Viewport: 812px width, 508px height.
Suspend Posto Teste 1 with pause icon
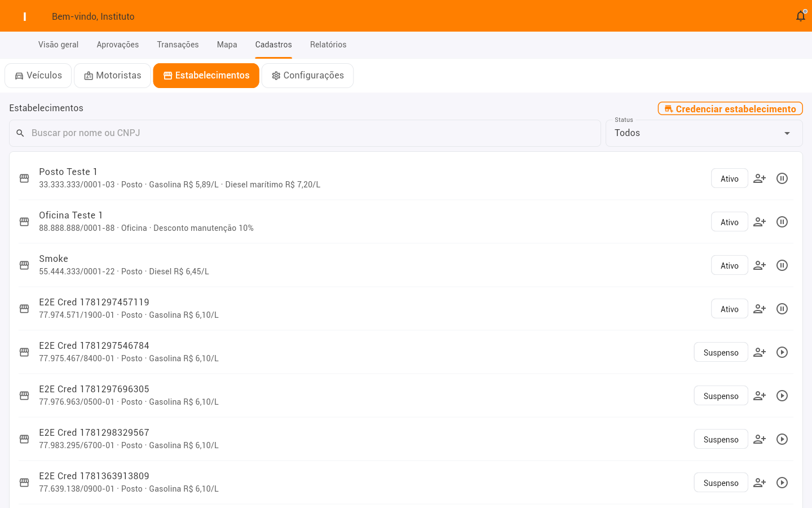[782, 178]
